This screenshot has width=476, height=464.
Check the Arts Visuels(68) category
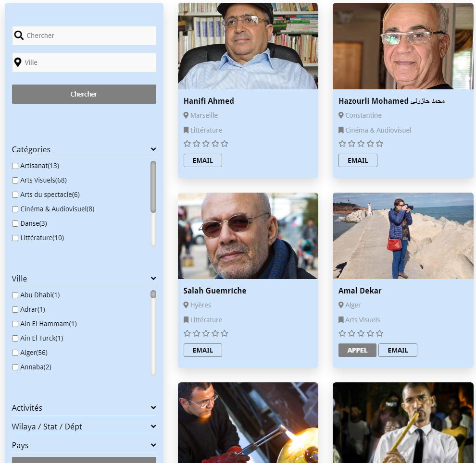15,181
